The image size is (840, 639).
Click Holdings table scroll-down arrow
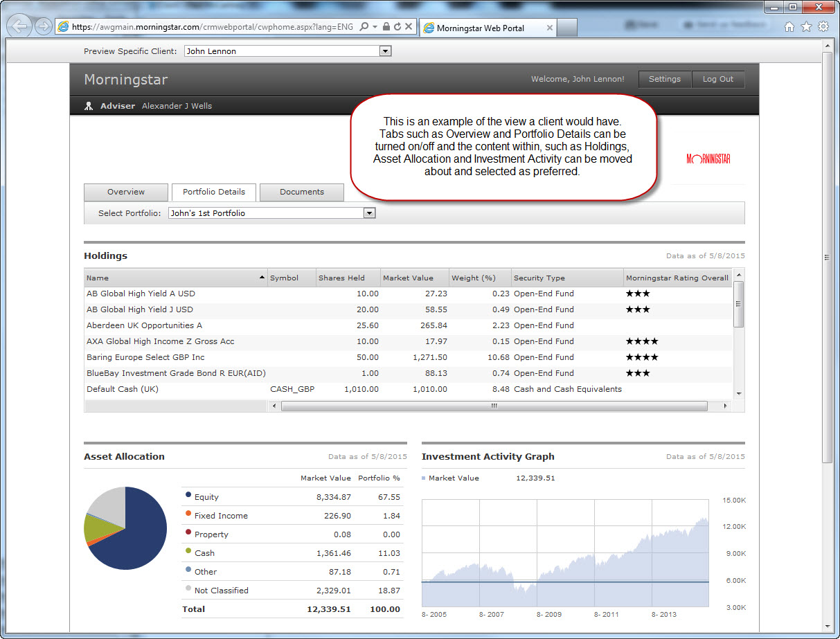738,393
